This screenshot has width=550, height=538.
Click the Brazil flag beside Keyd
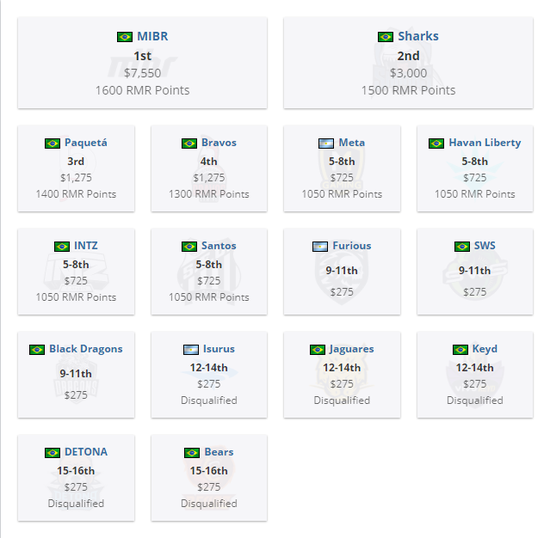(x=460, y=350)
